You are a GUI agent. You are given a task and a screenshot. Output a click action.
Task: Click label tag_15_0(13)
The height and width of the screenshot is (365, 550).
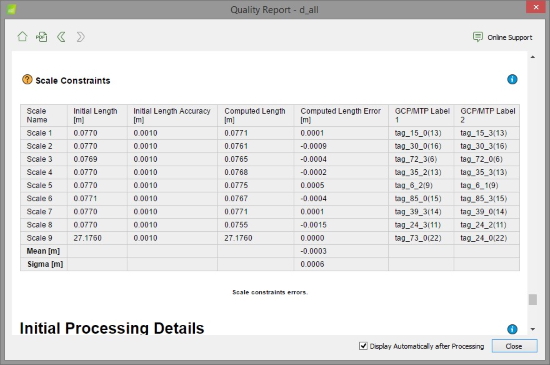coord(418,133)
